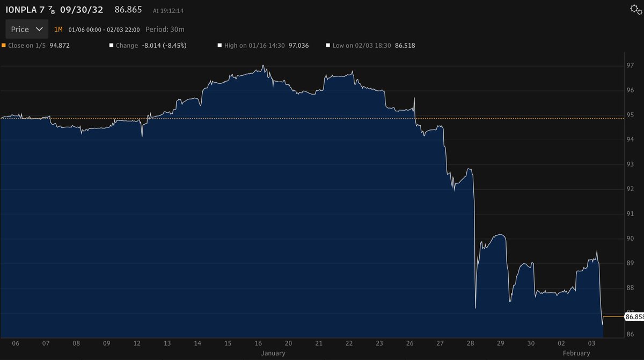Click the 95 price axis label
Viewport: 644px width, 360px height.
[631, 115]
